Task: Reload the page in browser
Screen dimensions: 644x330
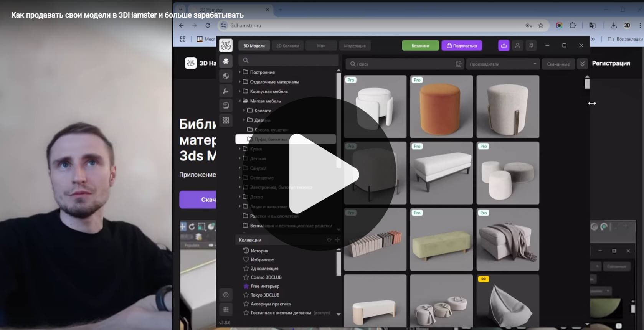Action: tap(208, 25)
